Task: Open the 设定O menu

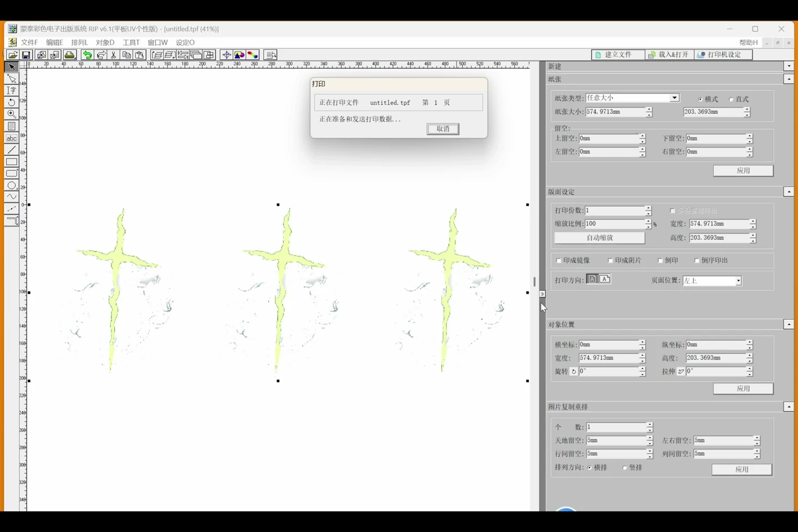Action: pos(185,42)
